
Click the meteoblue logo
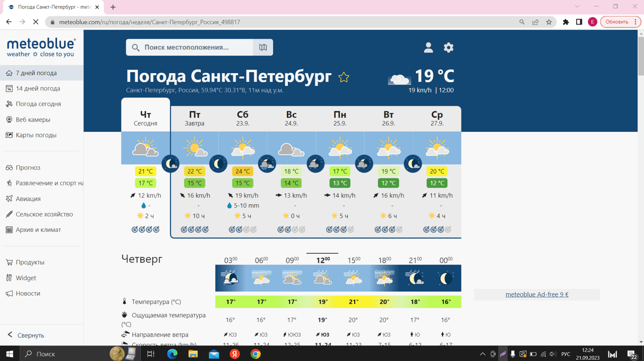coord(41,48)
